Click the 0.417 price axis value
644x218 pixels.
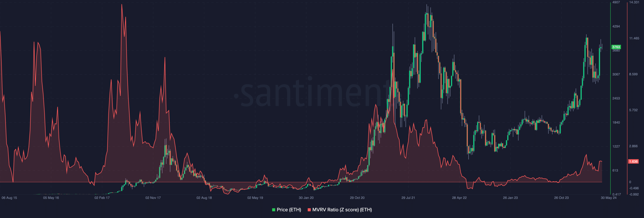pyautogui.click(x=617, y=194)
